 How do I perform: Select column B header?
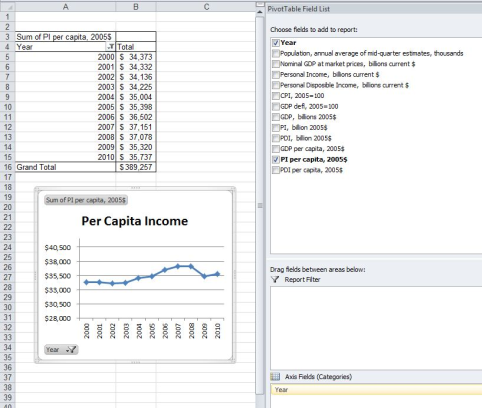[x=136, y=7]
